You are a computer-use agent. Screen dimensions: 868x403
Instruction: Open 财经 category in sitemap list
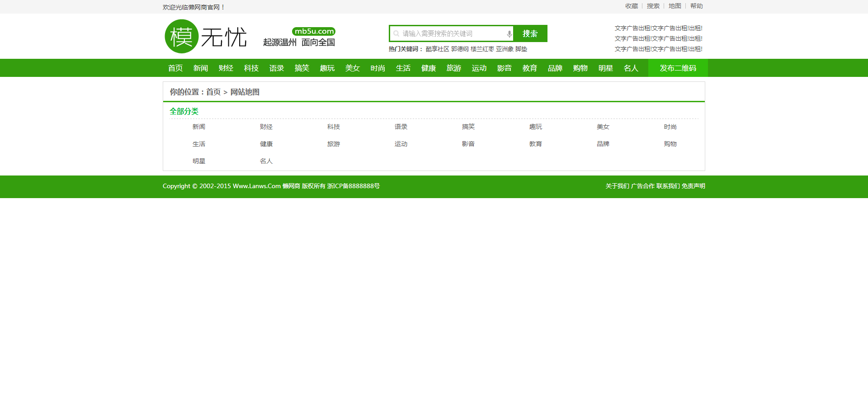266,127
